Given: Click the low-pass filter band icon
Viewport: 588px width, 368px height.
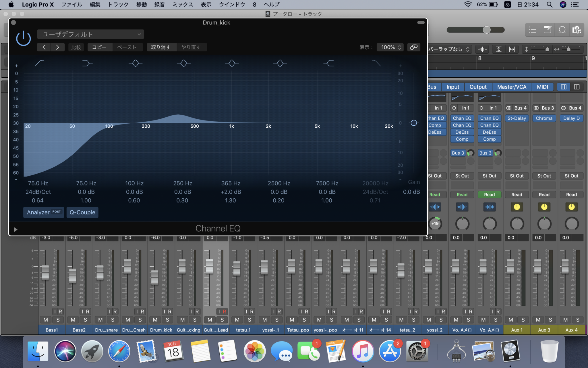Looking at the screenshot, I should click(376, 63).
